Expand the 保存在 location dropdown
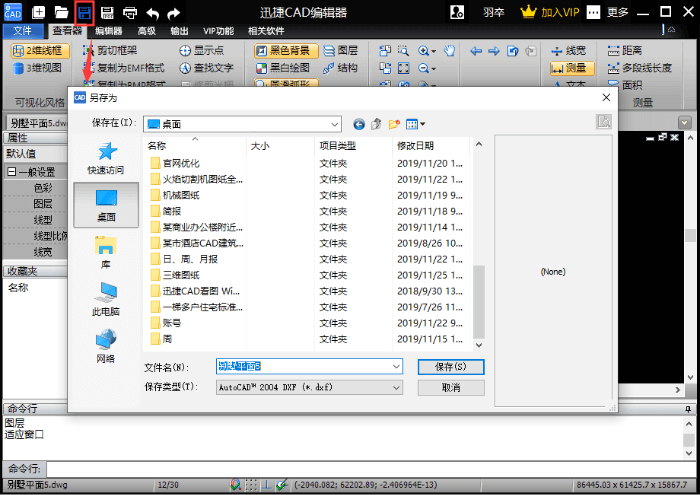 tap(334, 124)
